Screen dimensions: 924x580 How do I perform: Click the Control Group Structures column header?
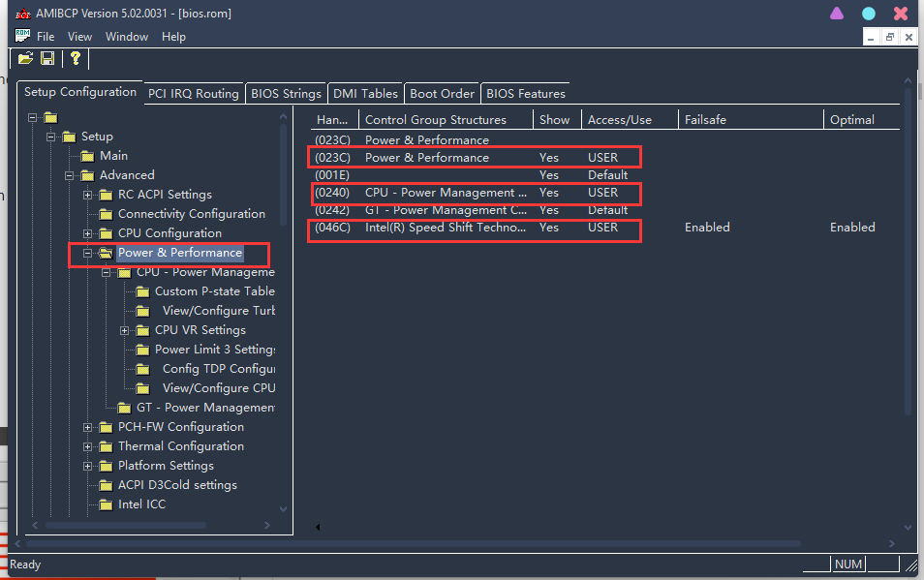[446, 119]
